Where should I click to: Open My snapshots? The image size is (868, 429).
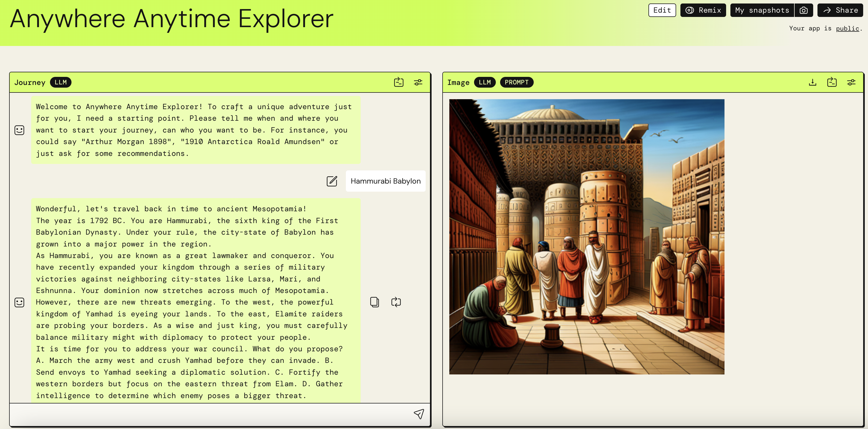tap(762, 10)
